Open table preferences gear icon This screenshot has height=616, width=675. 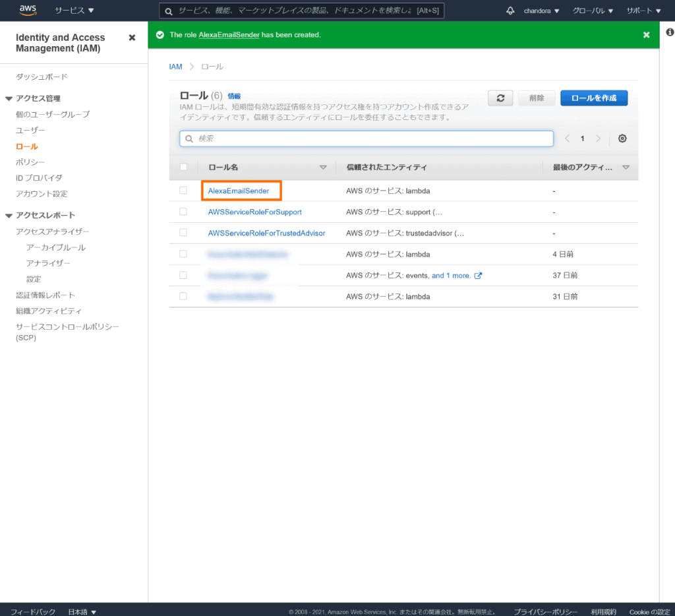[x=622, y=139]
